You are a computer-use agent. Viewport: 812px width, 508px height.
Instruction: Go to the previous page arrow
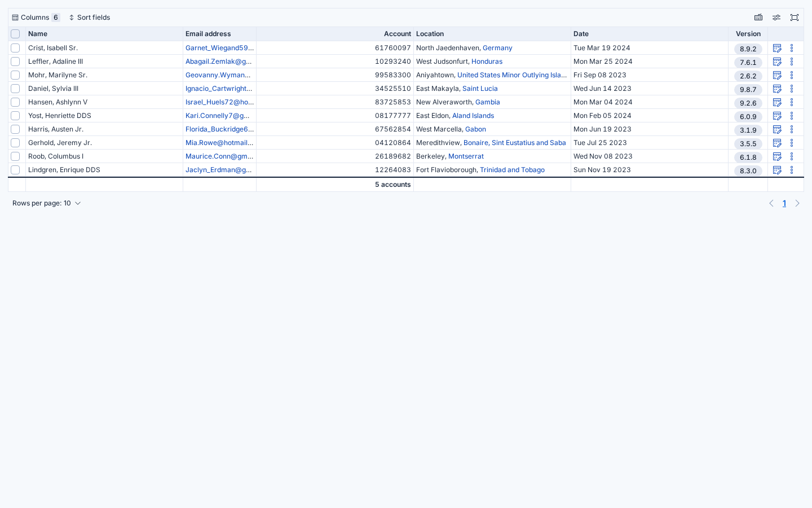(771, 203)
